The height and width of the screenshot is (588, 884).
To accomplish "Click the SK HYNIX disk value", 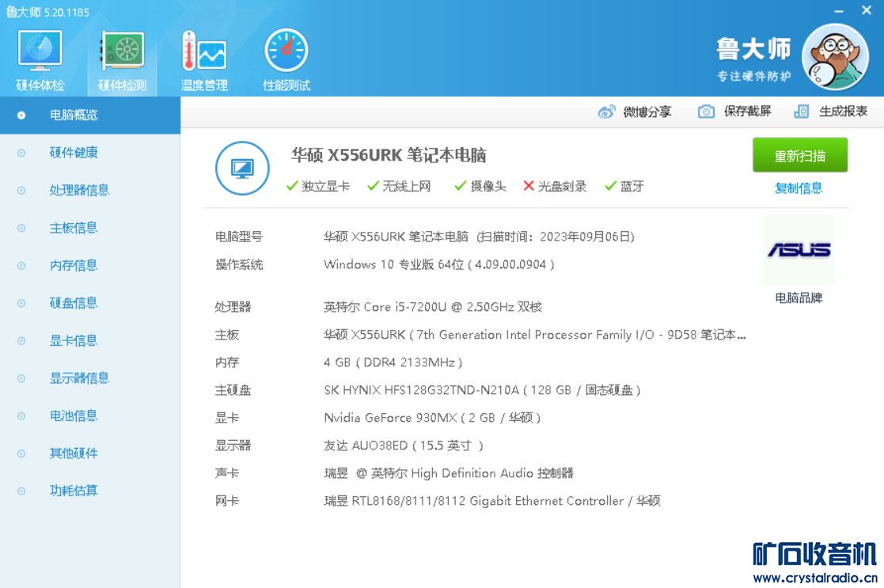I will coord(482,390).
